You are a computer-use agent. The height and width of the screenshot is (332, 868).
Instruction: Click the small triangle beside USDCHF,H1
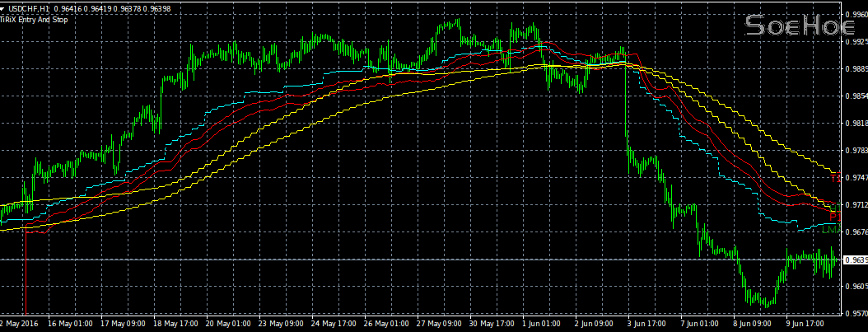3,8
